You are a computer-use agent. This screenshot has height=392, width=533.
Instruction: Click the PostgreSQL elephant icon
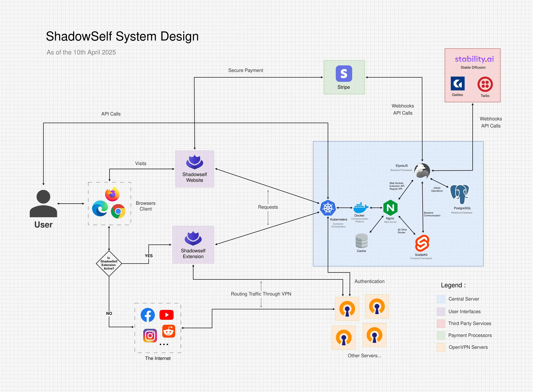[460, 195]
